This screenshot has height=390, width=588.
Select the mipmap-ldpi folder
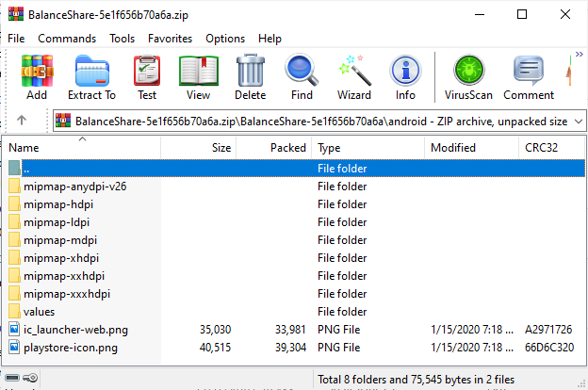(x=296, y=222)
